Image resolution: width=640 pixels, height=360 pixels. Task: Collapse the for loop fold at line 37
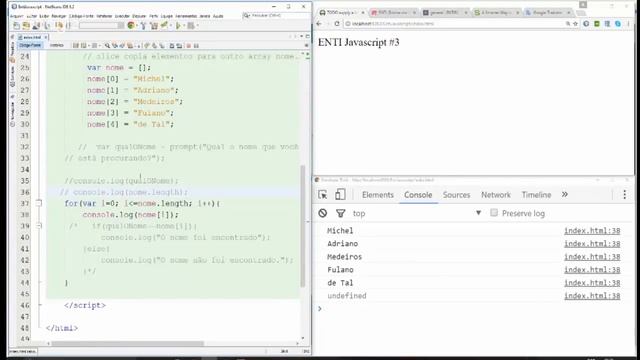click(39, 203)
